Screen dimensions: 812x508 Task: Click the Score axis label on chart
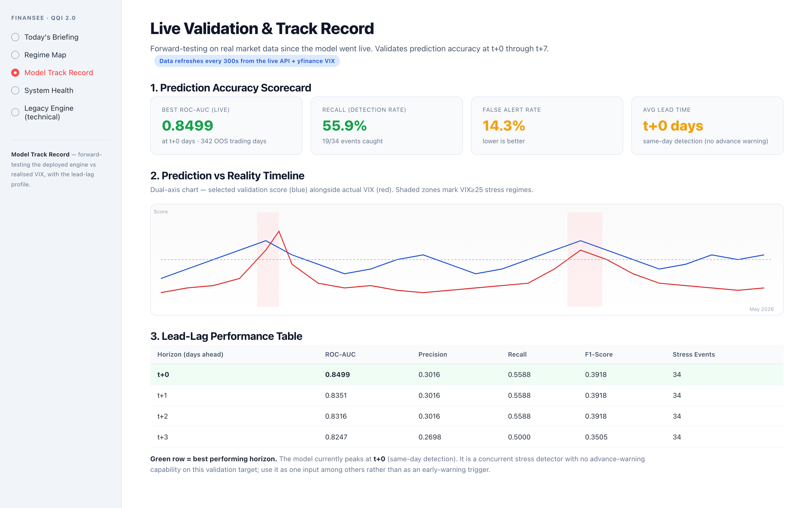[161, 212]
